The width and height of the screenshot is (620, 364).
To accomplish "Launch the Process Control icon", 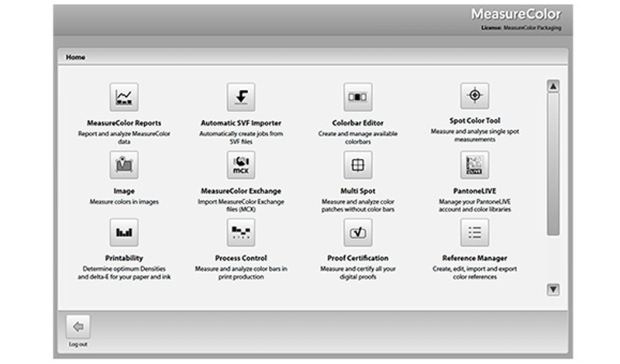I will point(241,232).
